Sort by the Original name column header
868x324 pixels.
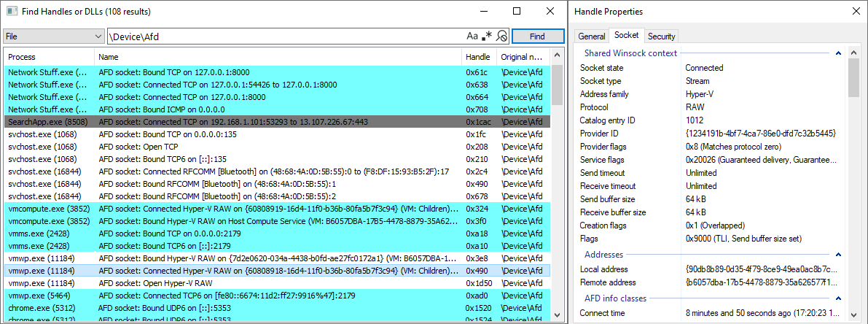coord(523,57)
